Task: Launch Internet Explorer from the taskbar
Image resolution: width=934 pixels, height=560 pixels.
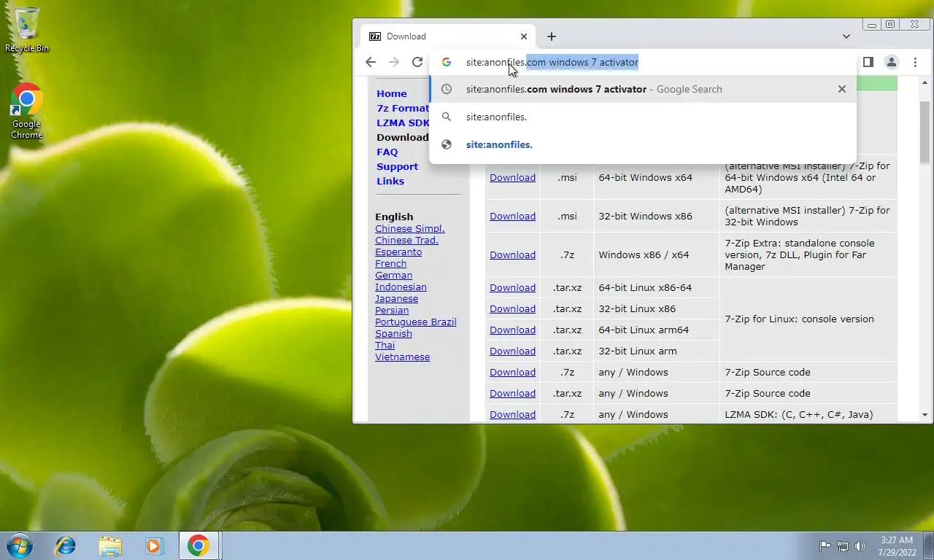Action: (x=66, y=545)
